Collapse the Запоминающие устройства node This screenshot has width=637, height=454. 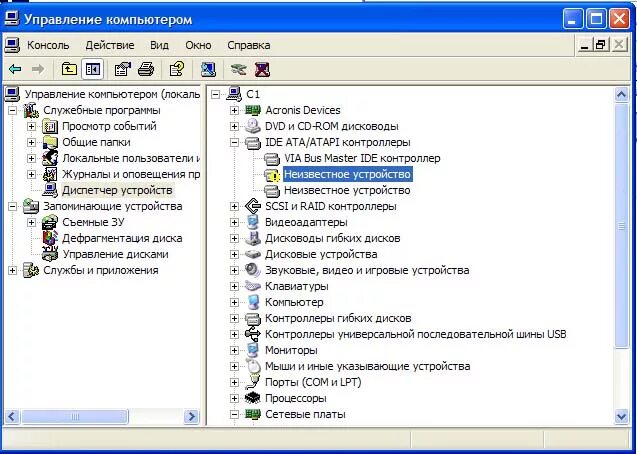(x=13, y=206)
